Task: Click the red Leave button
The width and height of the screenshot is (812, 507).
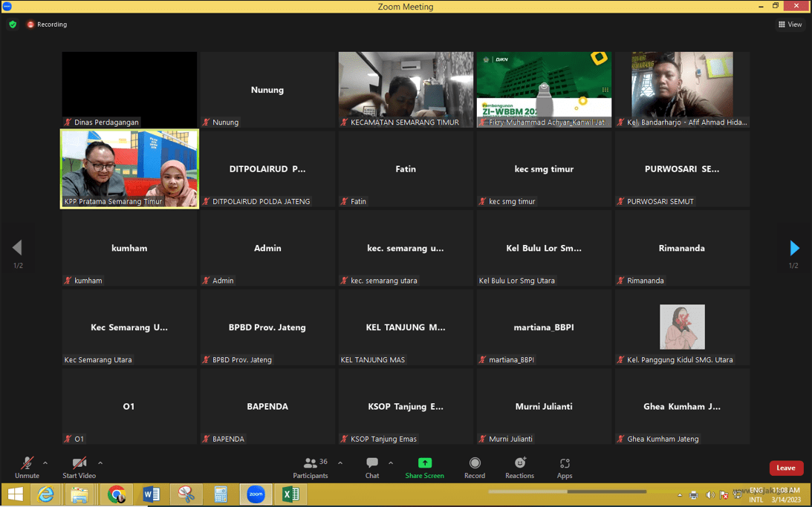Action: [785, 468]
